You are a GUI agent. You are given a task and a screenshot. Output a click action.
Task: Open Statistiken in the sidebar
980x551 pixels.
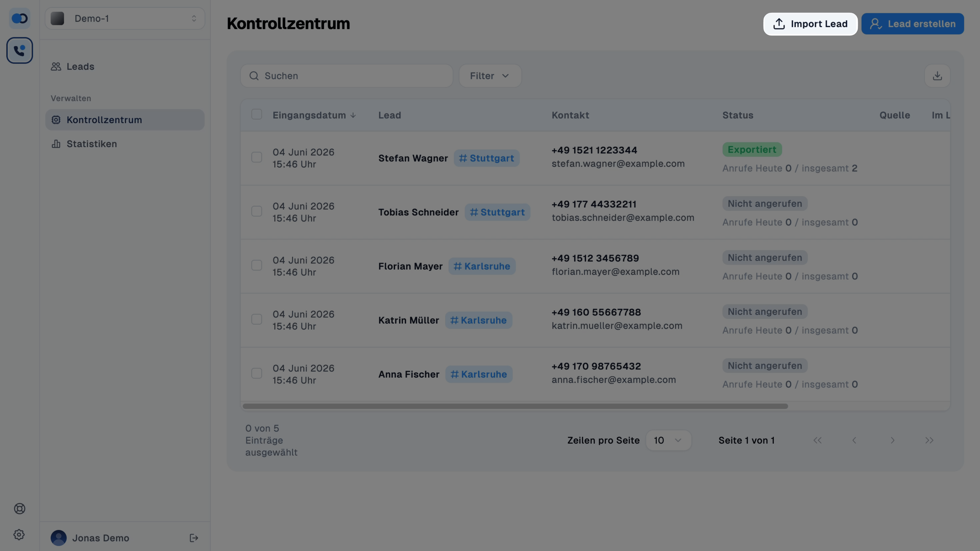(125, 144)
